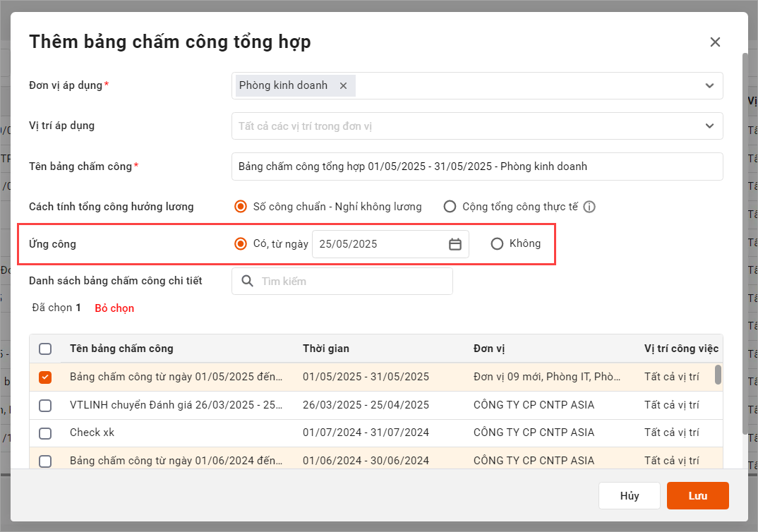Toggle the select-all header checkbox

[x=45, y=349]
